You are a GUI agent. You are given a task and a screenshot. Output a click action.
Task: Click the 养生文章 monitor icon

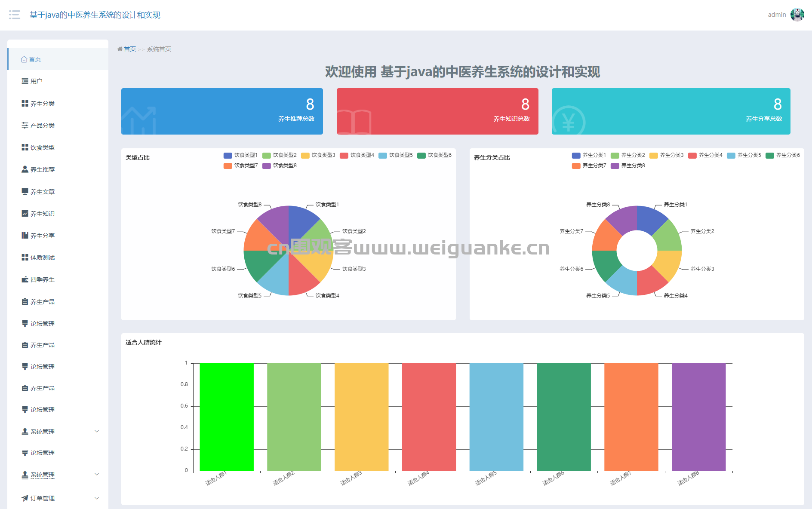pyautogui.click(x=25, y=192)
